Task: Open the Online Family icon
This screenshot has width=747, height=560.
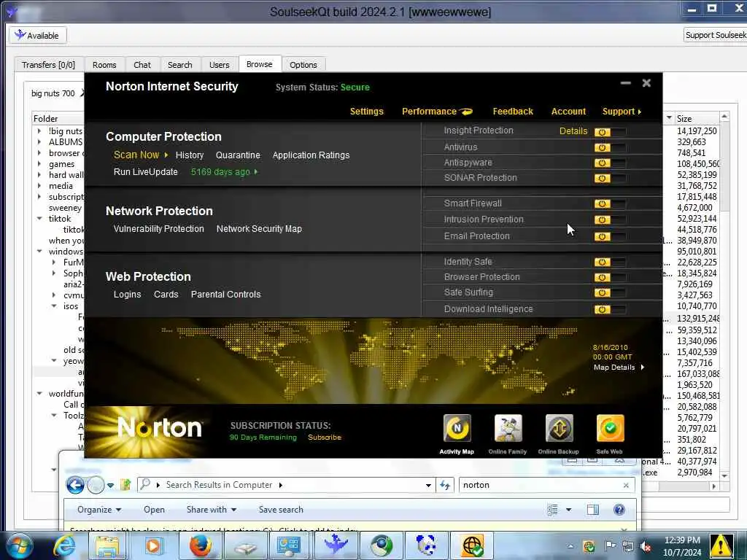Action: tap(508, 428)
